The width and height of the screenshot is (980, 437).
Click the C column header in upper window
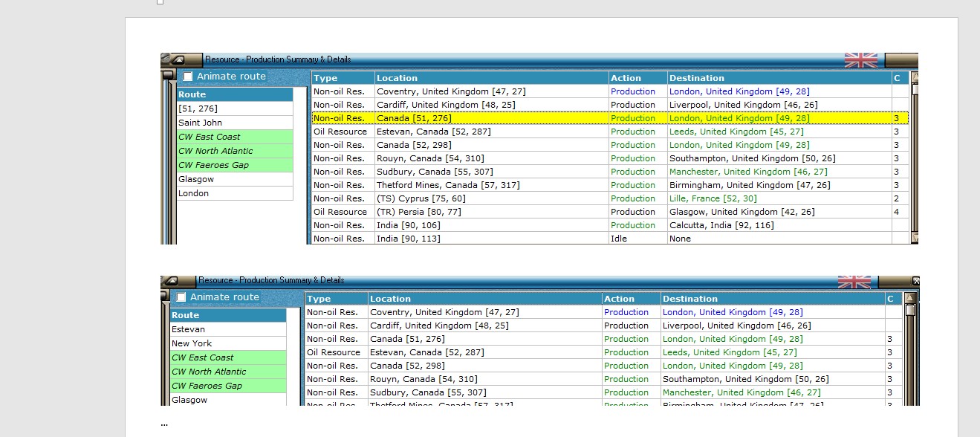(x=901, y=78)
